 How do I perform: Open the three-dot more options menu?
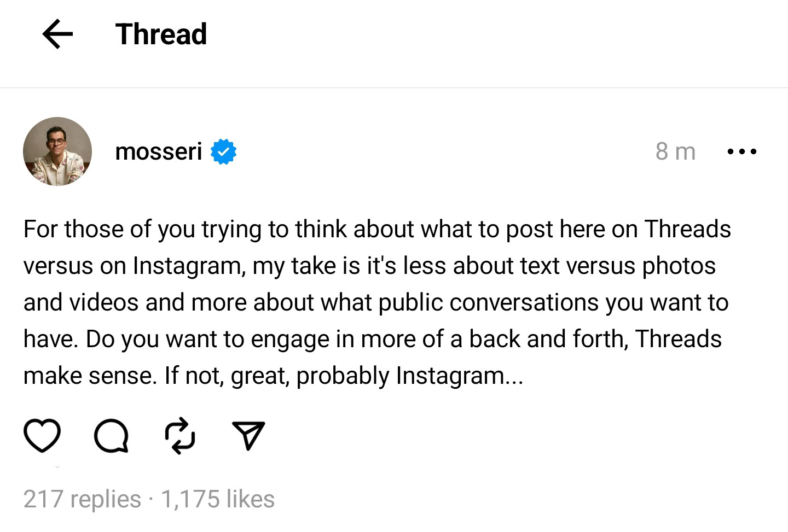click(x=741, y=151)
